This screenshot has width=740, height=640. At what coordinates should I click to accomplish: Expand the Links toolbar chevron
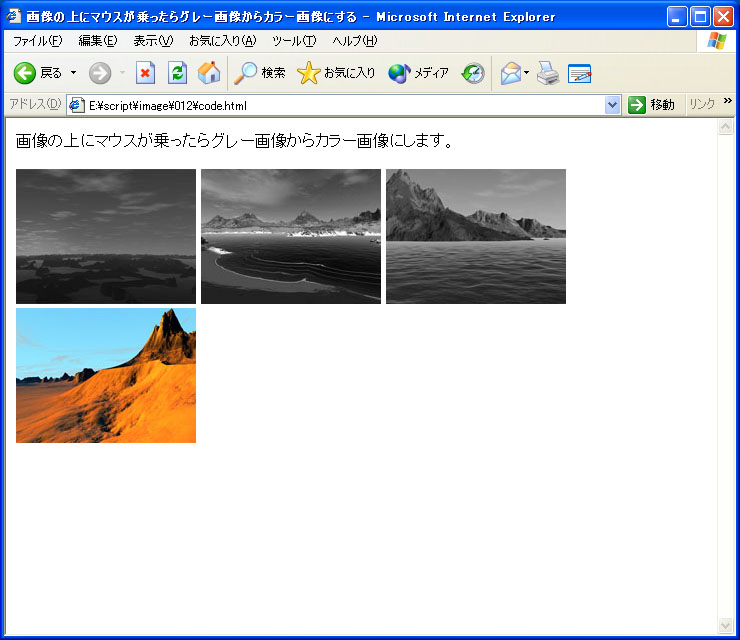pyautogui.click(x=728, y=101)
